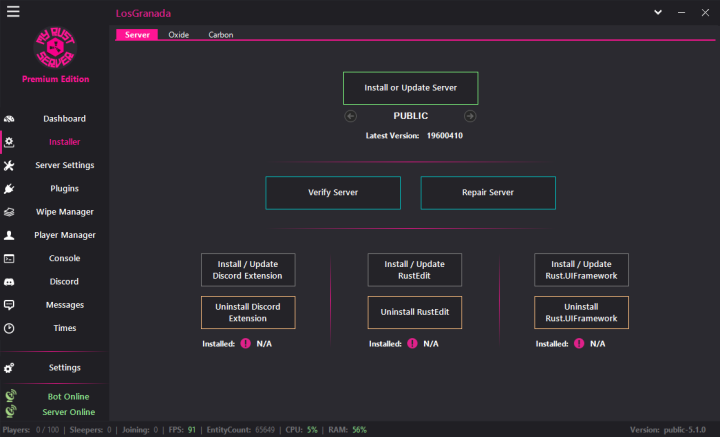Viewport: 720px width, 437px height.
Task: Click Uninstall Rust.UIFramework button
Action: pos(581,313)
